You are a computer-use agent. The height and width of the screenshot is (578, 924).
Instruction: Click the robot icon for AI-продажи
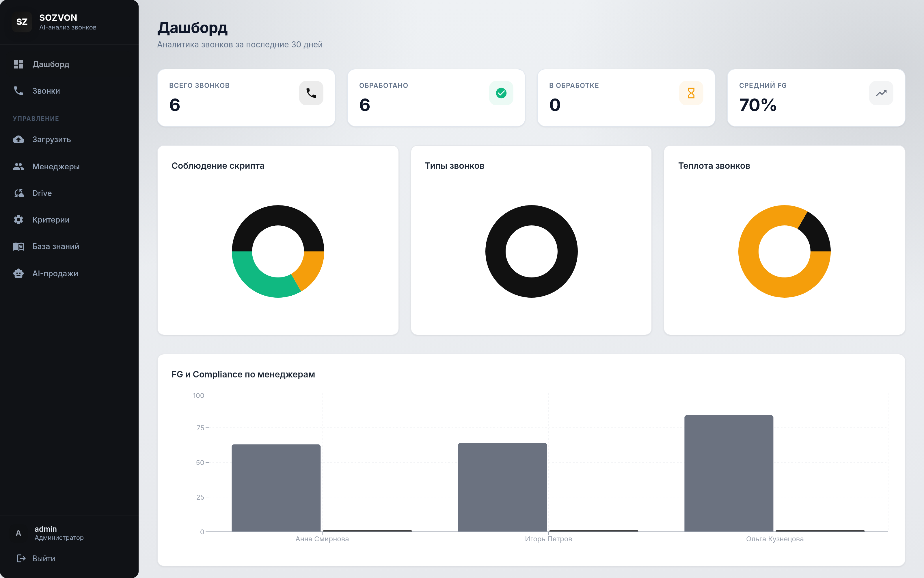point(18,273)
